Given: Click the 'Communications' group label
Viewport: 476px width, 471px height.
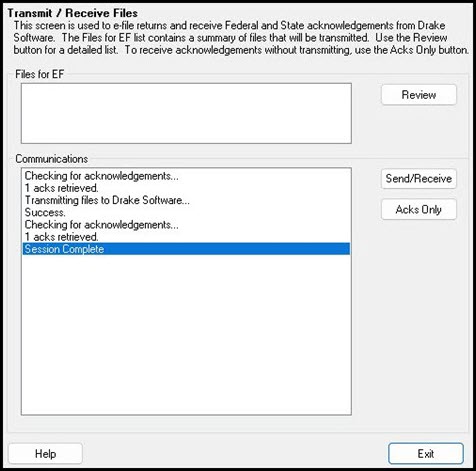Looking at the screenshot, I should coord(52,159).
